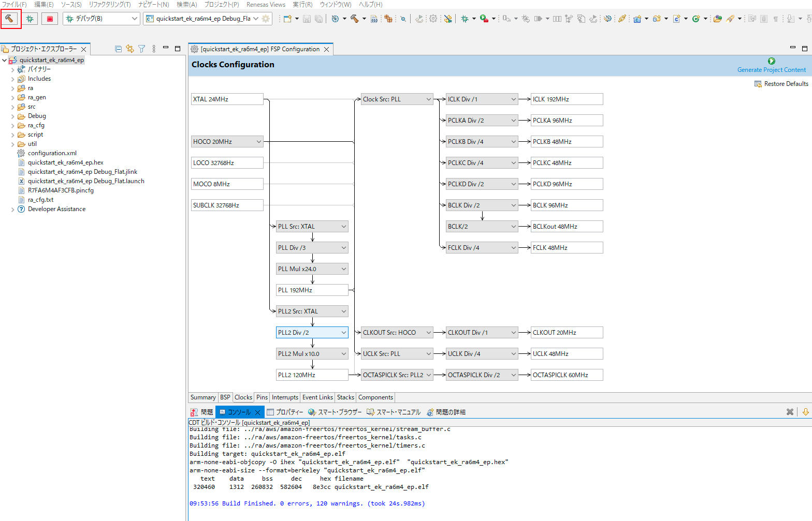Expand the ra_gen folder
This screenshot has width=812, height=521.
13,97
